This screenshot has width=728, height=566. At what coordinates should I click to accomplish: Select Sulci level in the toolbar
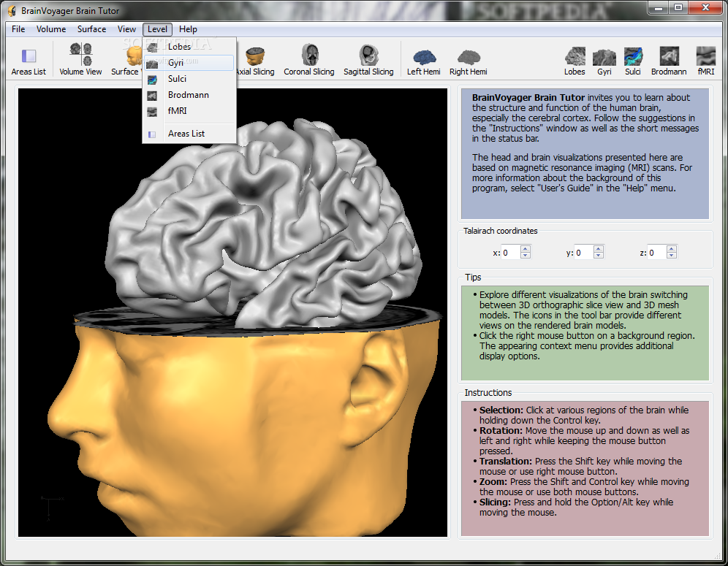tap(633, 61)
